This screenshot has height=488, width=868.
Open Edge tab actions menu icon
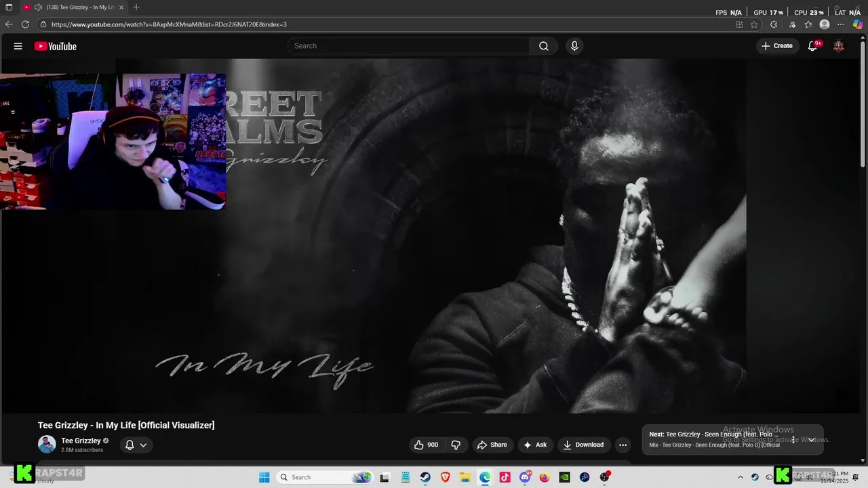[x=9, y=7]
